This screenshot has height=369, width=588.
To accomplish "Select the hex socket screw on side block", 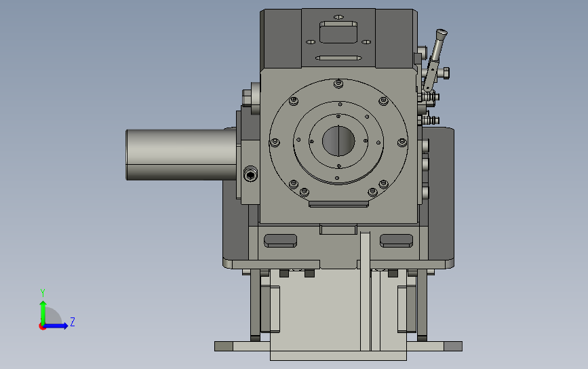I will (250, 175).
